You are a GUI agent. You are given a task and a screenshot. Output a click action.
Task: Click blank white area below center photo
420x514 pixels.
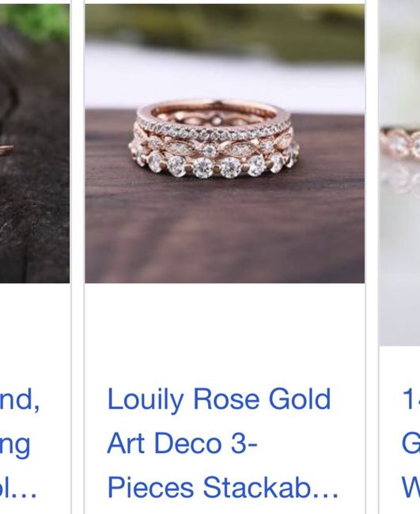[225, 331]
